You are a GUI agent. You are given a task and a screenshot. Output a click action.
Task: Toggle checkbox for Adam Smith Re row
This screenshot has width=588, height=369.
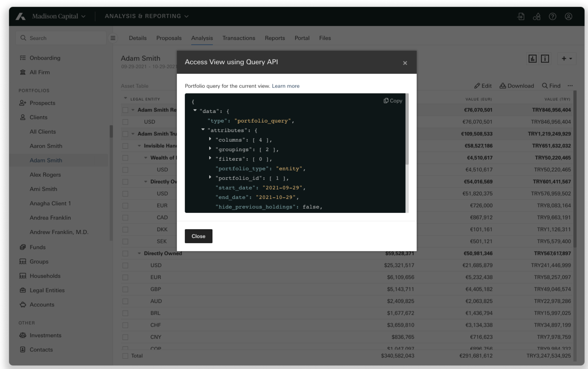pos(125,110)
